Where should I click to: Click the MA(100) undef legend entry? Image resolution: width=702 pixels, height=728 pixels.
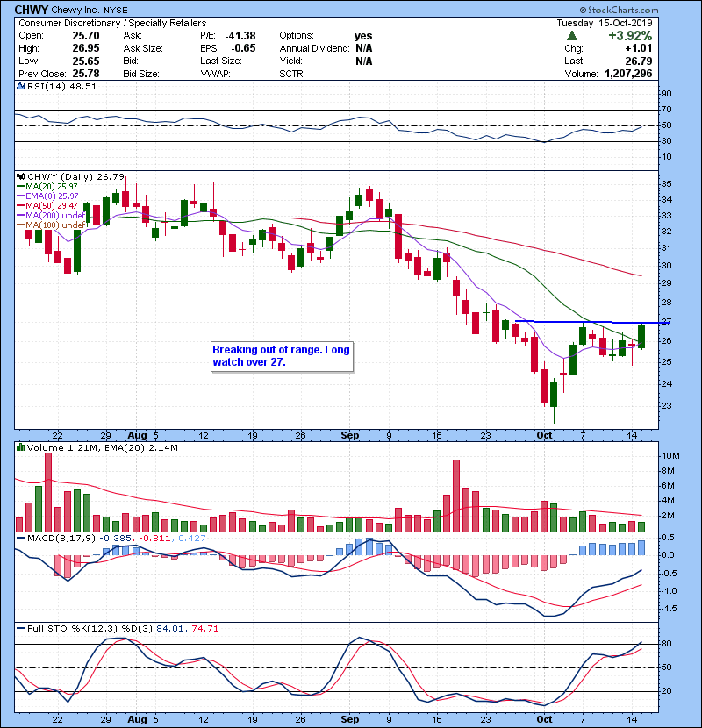point(51,225)
